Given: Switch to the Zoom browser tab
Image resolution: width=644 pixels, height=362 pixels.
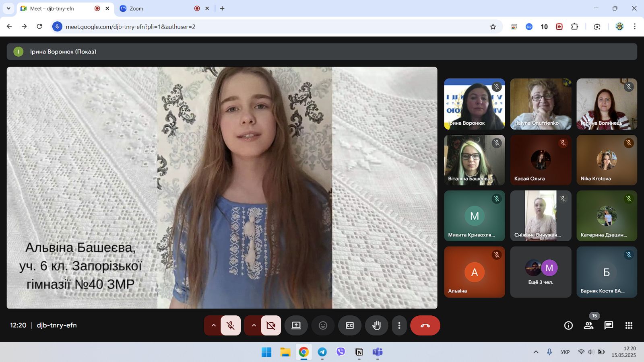Looking at the screenshot, I should [157, 8].
